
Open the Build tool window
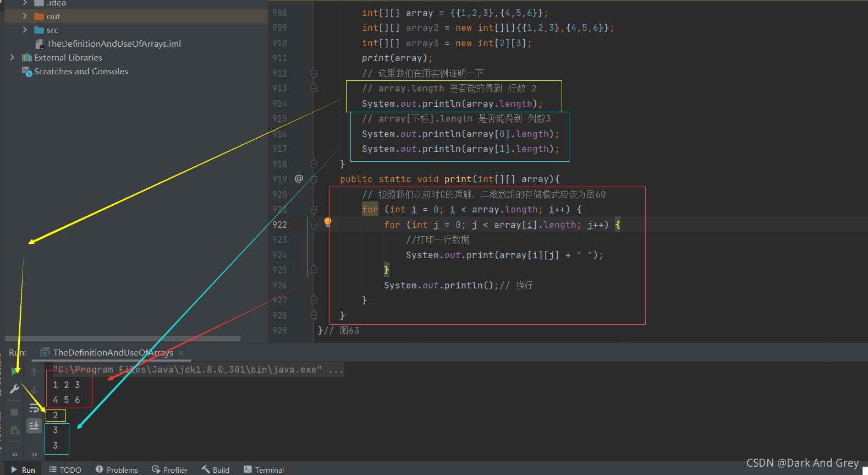[215, 469]
